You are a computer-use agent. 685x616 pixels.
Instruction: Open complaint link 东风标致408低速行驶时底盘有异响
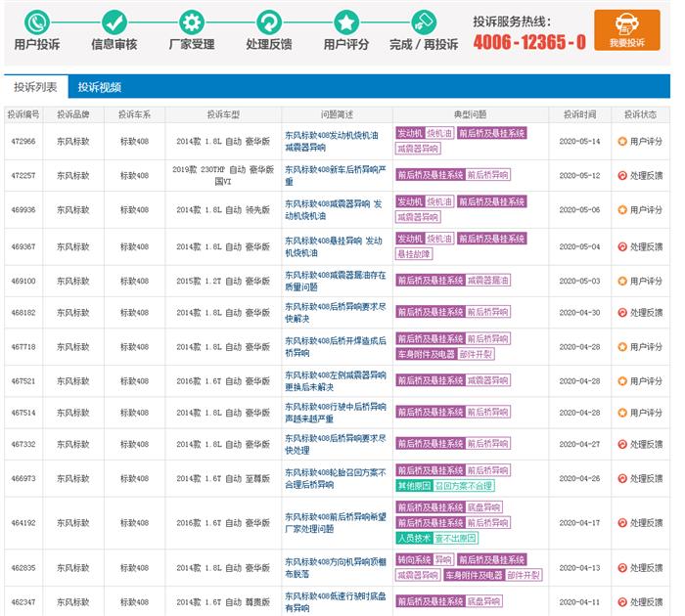click(x=336, y=602)
